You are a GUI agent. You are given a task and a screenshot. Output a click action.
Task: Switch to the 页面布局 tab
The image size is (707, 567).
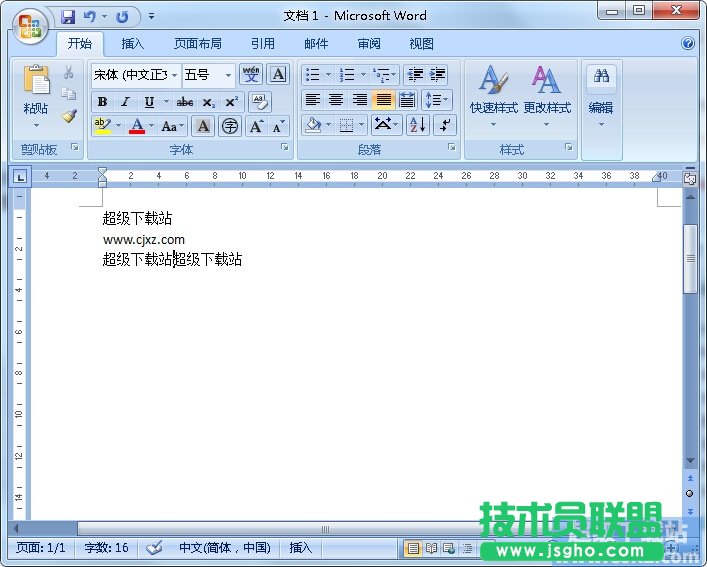(197, 44)
